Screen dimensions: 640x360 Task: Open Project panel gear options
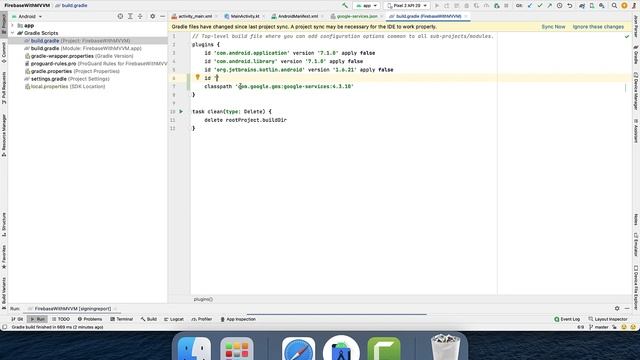(x=153, y=16)
